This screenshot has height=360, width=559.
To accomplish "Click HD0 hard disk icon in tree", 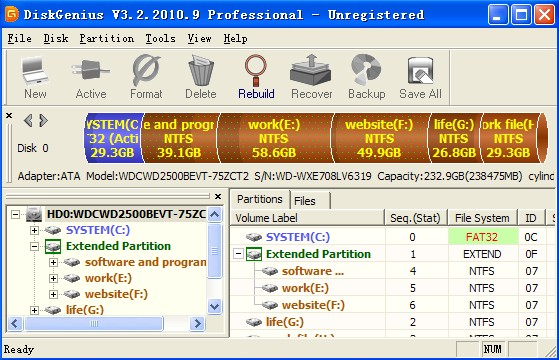I will point(35,214).
